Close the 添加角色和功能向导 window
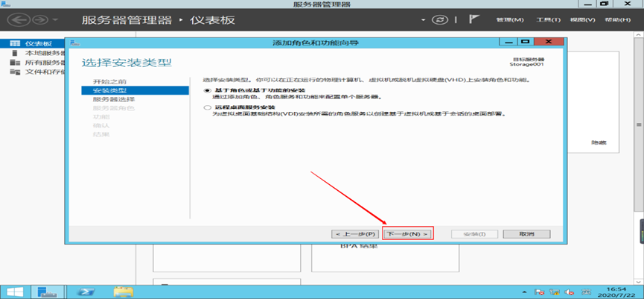The height and width of the screenshot is (299, 644). coord(549,42)
